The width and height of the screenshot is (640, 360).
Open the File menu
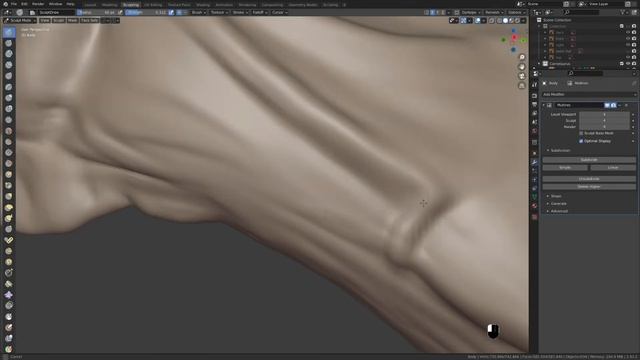coord(14,4)
